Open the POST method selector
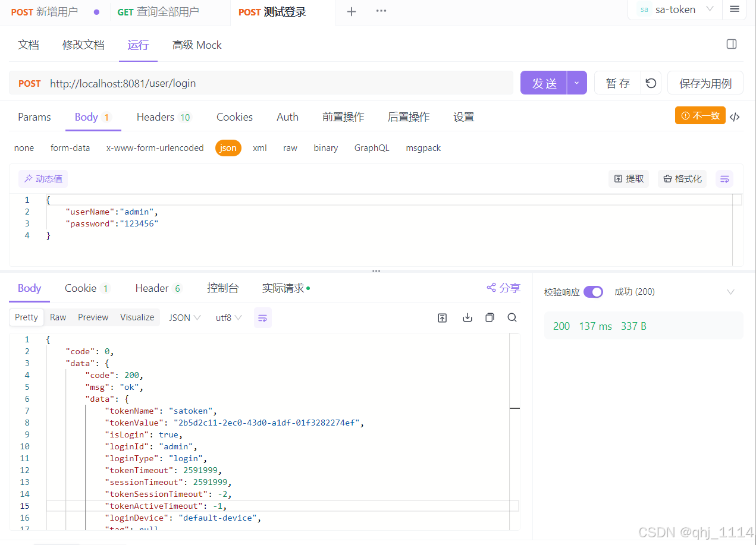Viewport: 756px width, 545px height. coord(30,83)
